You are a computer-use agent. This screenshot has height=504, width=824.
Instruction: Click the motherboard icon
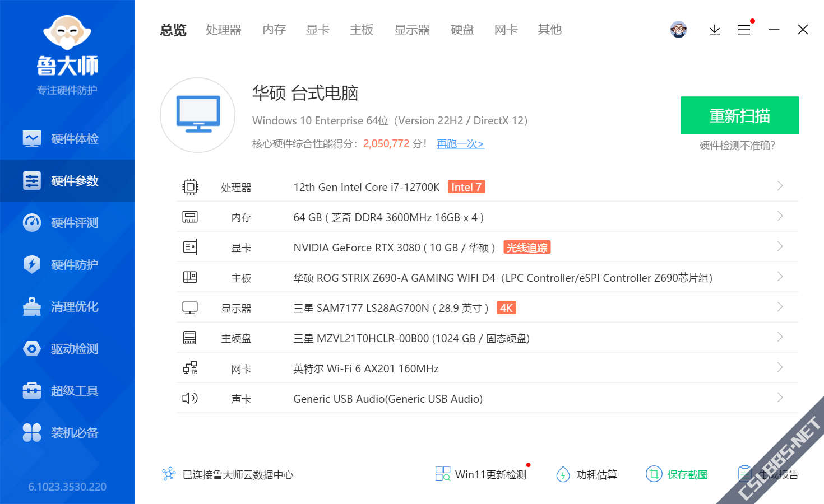pos(190,277)
